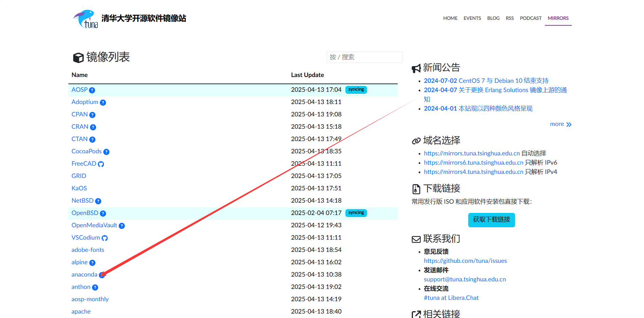The image size is (644, 318).
Task: Select the mirrors6 IPv6-only domain link
Action: pyautogui.click(x=473, y=163)
